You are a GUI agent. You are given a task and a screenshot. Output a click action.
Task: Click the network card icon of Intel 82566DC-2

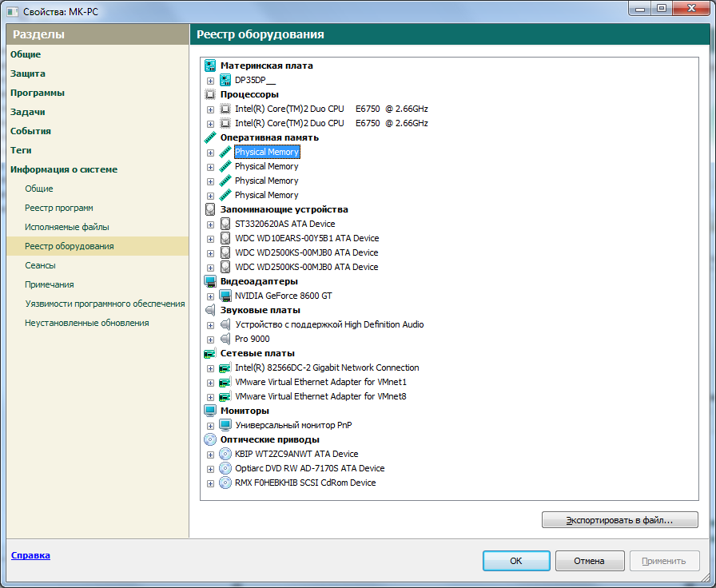coord(225,367)
